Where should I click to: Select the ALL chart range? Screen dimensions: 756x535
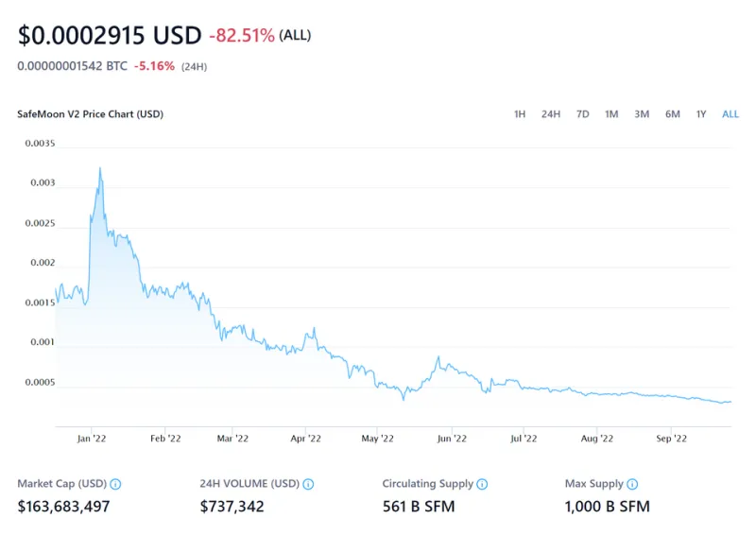[730, 114]
